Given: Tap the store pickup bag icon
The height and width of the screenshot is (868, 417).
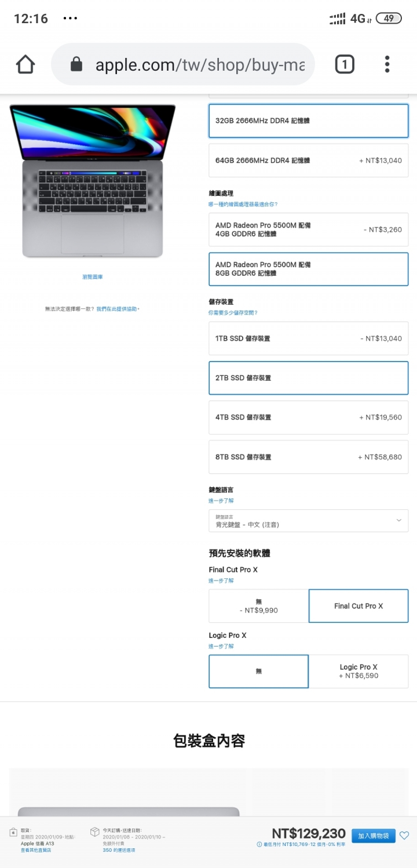Looking at the screenshot, I should [x=13, y=832].
